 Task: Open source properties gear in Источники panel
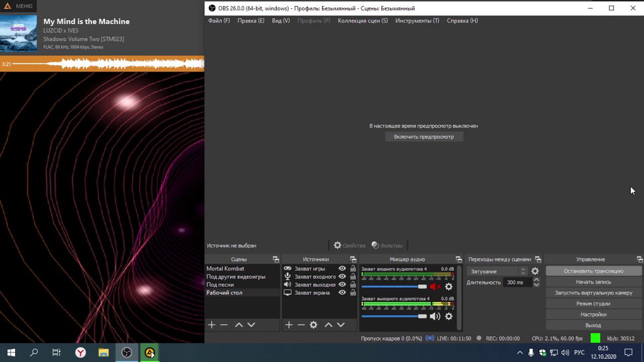tap(313, 325)
